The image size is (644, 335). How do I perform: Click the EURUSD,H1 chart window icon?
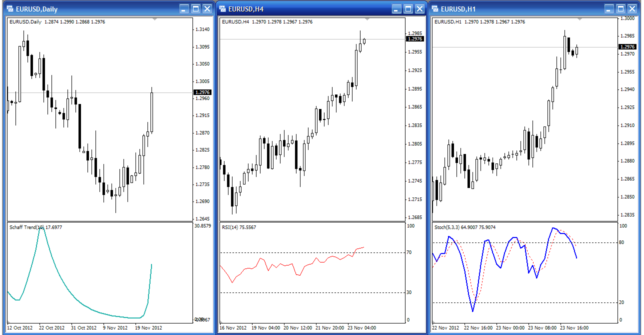(x=435, y=8)
